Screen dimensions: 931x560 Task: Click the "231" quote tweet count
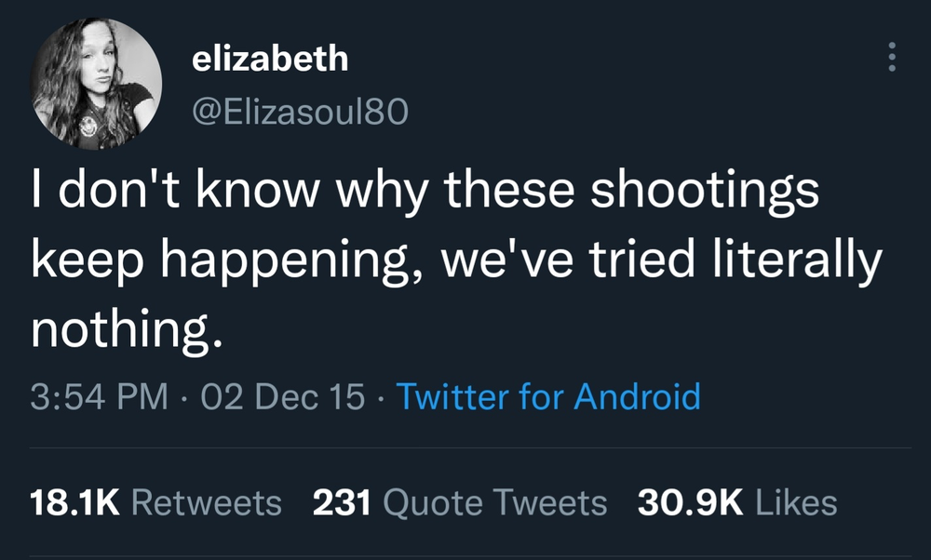click(x=342, y=502)
